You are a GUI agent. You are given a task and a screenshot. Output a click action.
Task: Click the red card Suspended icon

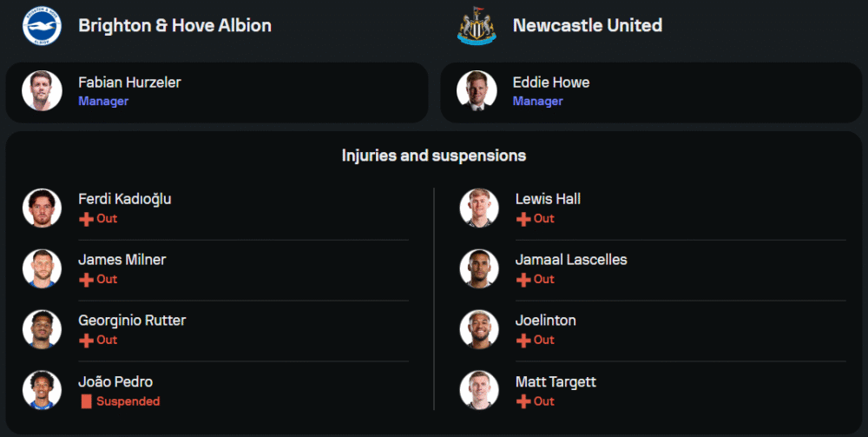coord(86,401)
